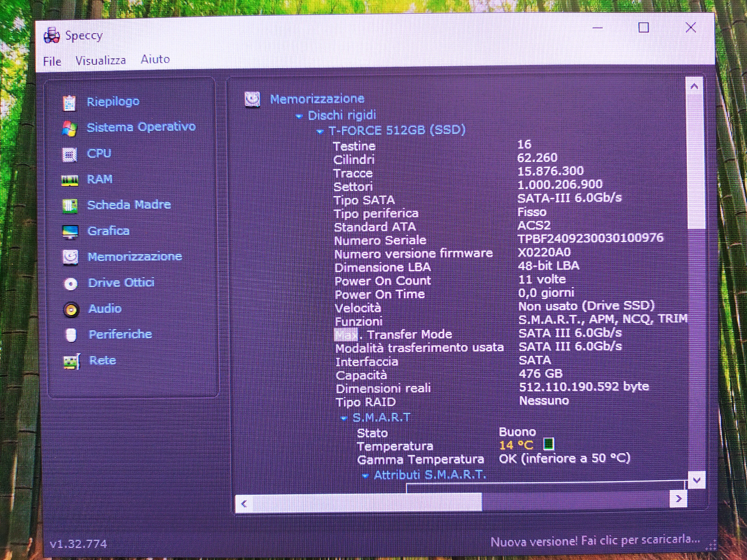Click the vertical scrollbar up arrow
This screenshot has height=560, width=747.
[x=694, y=86]
